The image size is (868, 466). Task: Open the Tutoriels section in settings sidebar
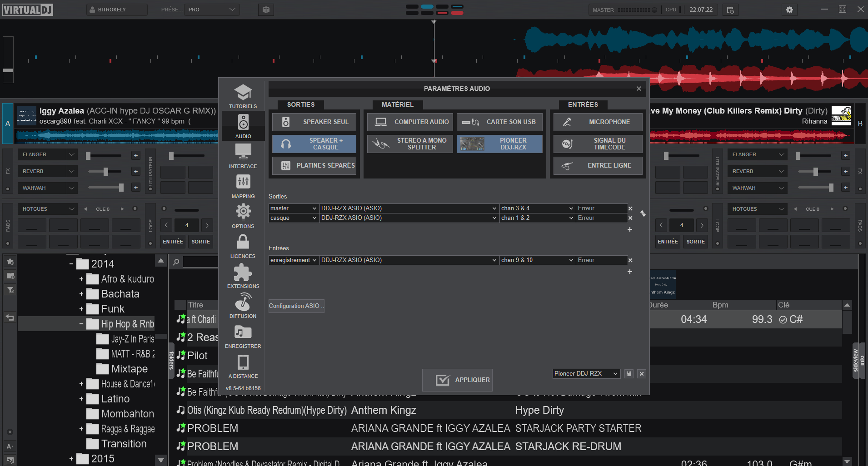tap(243, 96)
